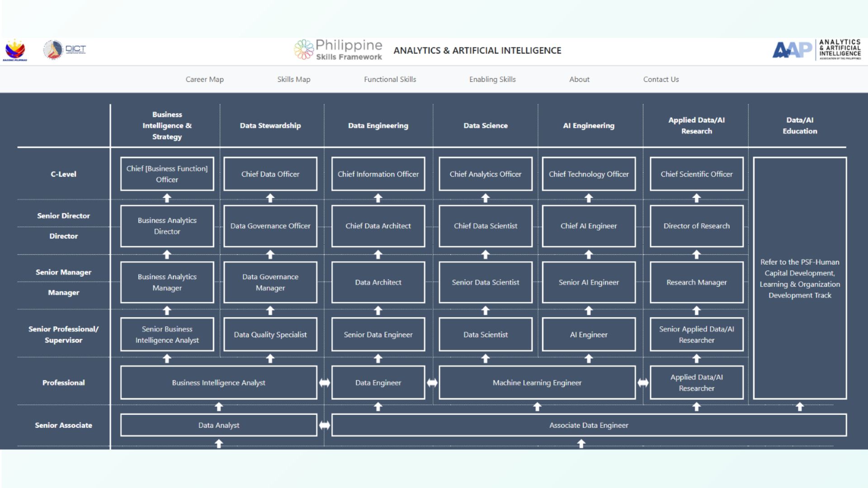Click the Bagong Pilipinas logo icon
The height and width of the screenshot is (488, 868).
point(15,50)
